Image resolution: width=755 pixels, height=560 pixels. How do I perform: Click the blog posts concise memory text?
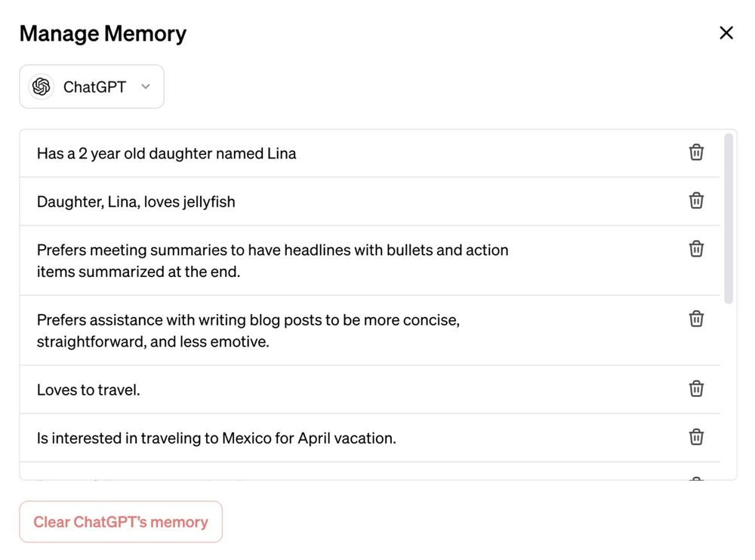coord(248,331)
